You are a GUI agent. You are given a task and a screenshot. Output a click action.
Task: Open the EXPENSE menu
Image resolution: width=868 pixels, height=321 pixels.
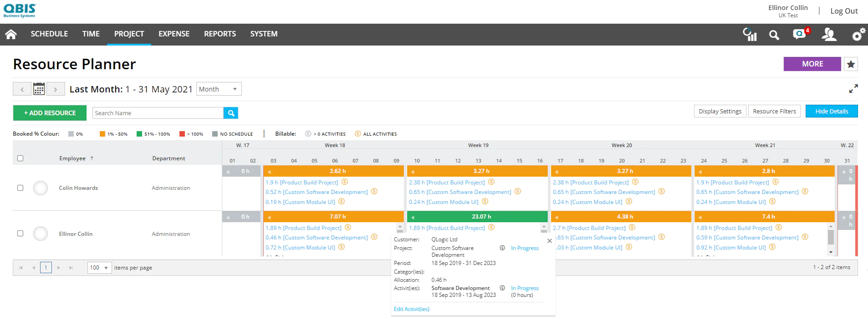174,34
